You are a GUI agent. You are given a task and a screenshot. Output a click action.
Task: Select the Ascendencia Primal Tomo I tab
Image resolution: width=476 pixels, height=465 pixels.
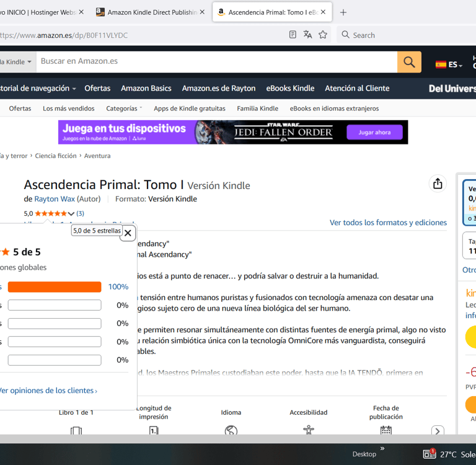point(271,12)
